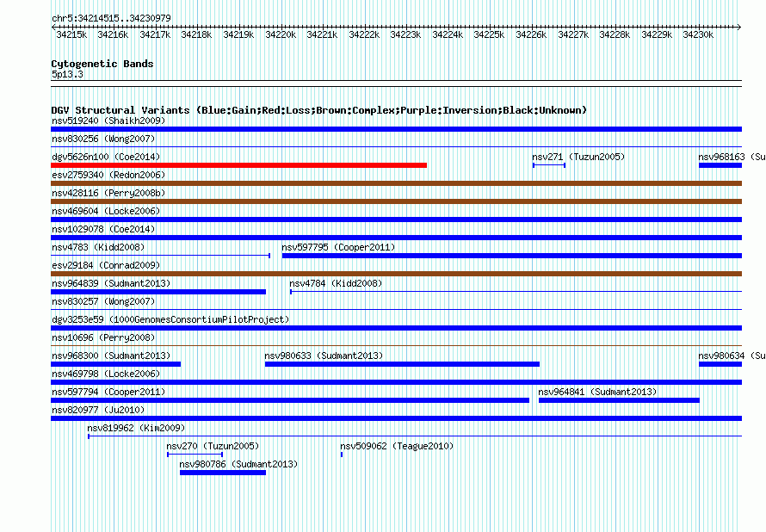This screenshot has height=532, width=766.
Task: Click the chr5:34214515..34230979 region label
Action: click(111, 18)
